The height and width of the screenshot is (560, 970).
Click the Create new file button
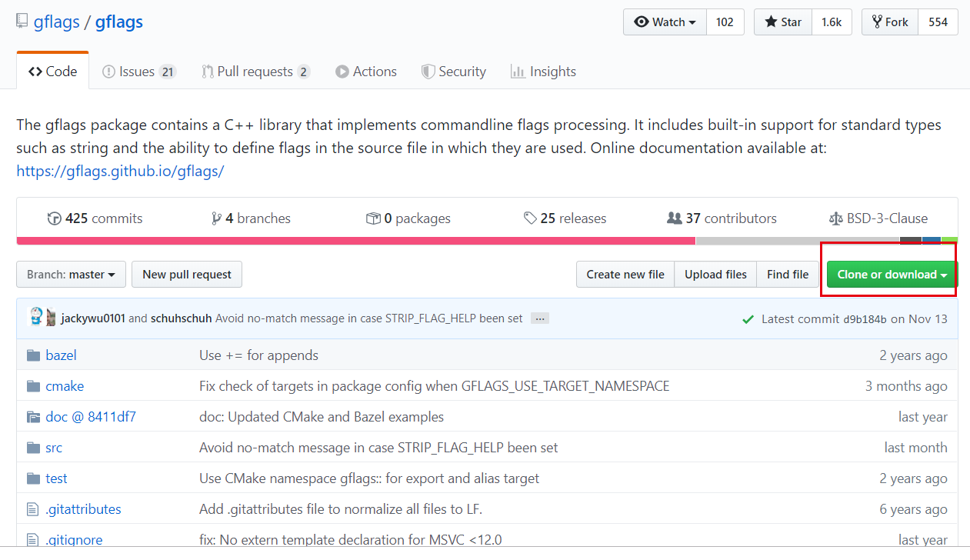(x=625, y=275)
